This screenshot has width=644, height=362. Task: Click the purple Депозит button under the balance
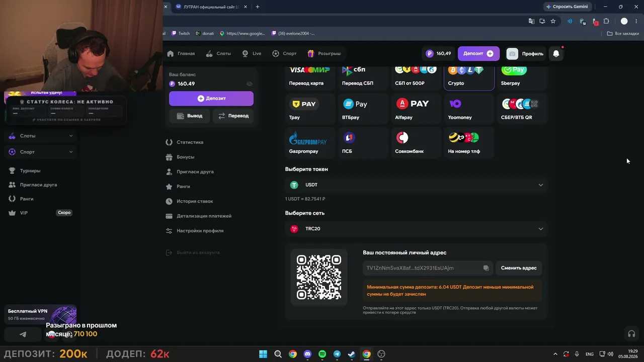click(211, 99)
